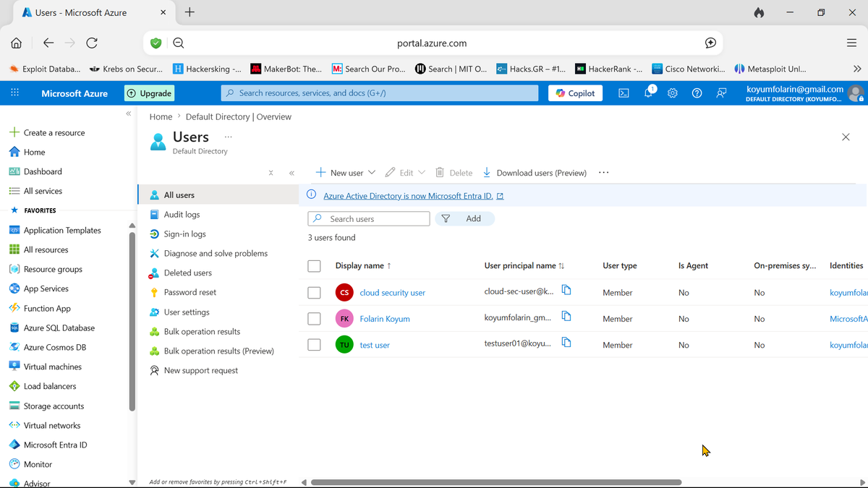Open ellipsis next to Users title
This screenshot has width=868, height=488.
point(229,137)
